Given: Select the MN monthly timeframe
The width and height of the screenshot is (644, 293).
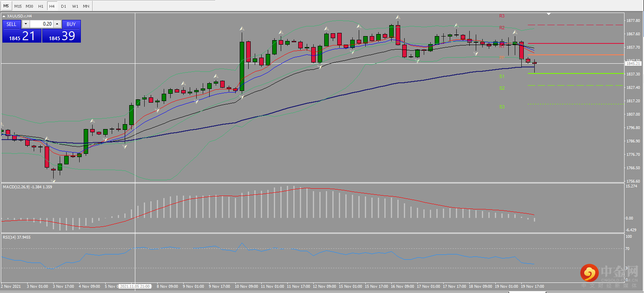Looking at the screenshot, I should [x=86, y=6].
